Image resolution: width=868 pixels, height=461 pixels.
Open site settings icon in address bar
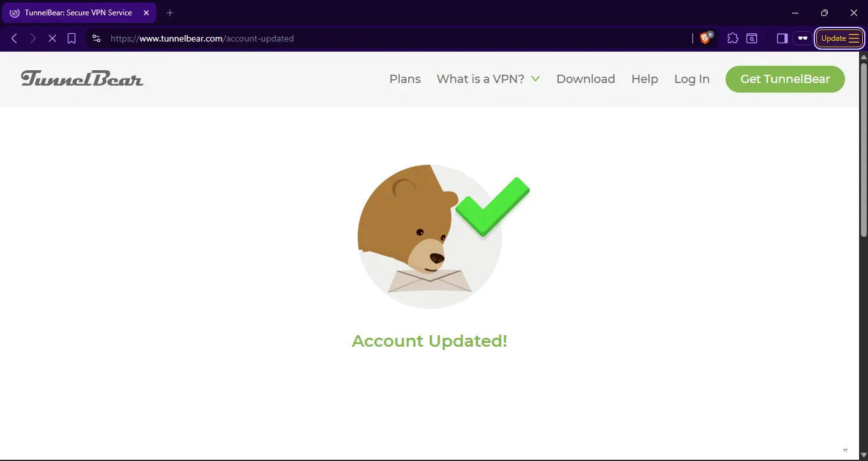tap(96, 38)
